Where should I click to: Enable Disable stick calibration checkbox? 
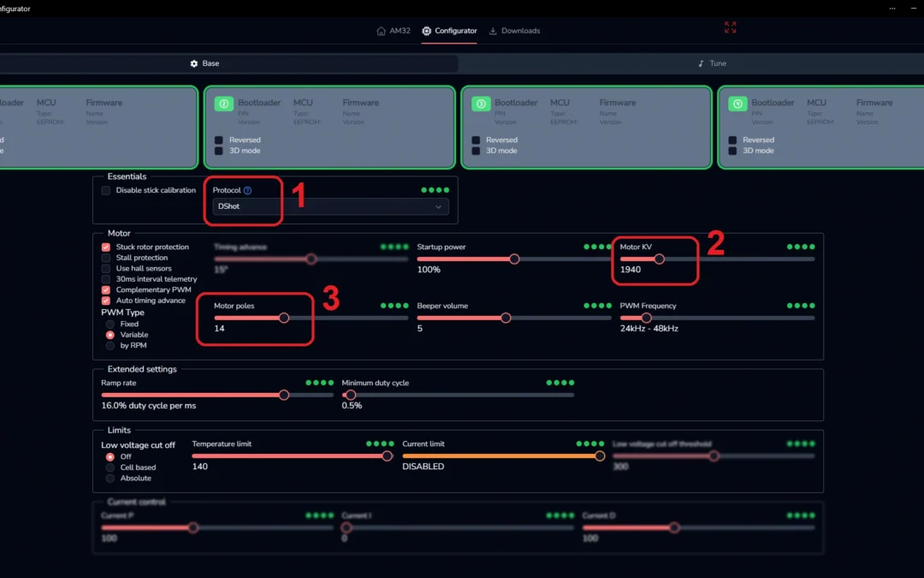(x=105, y=190)
